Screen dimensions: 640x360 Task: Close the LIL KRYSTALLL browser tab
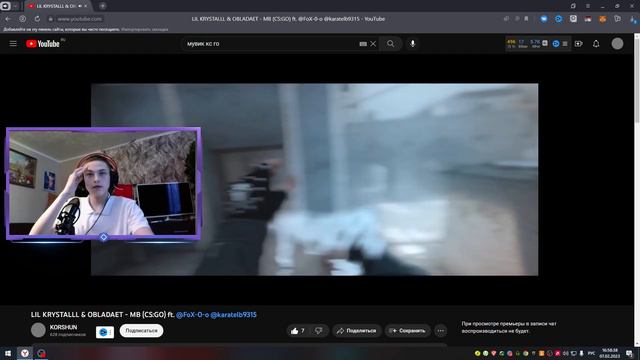pyautogui.click(x=85, y=6)
